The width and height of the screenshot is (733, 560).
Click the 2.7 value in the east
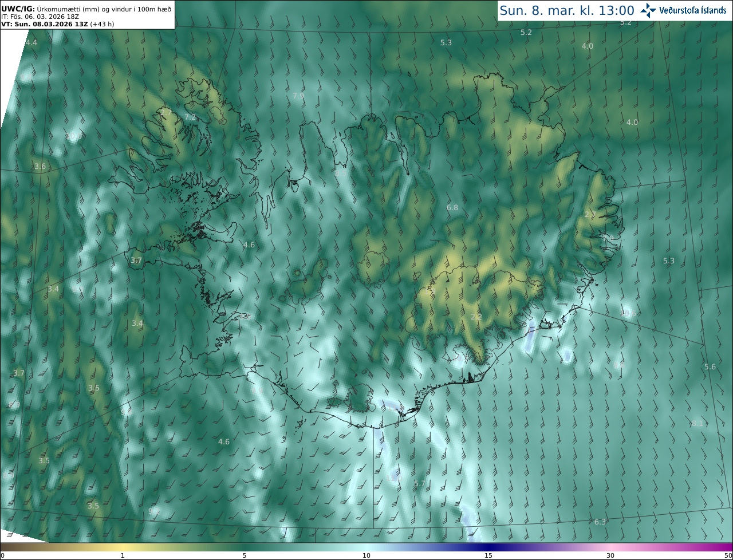click(590, 214)
